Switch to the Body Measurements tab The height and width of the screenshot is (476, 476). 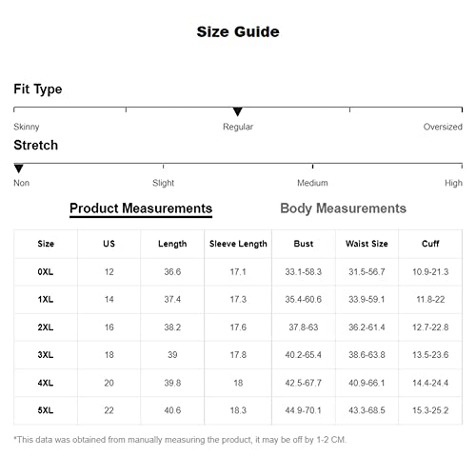[343, 208]
